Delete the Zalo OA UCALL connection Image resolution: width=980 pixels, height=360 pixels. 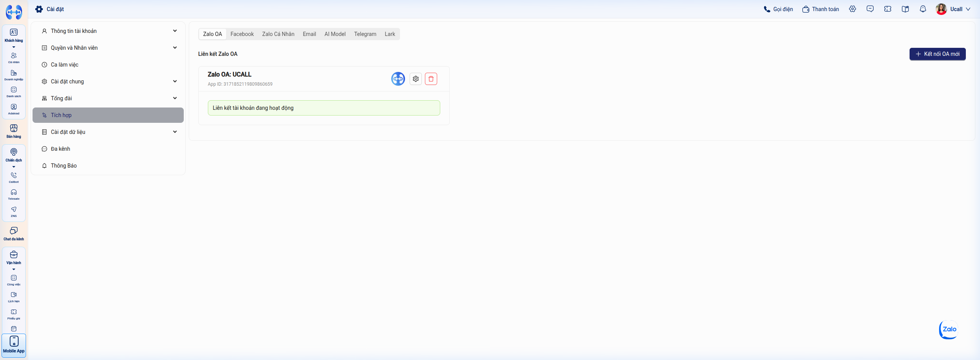point(431,79)
